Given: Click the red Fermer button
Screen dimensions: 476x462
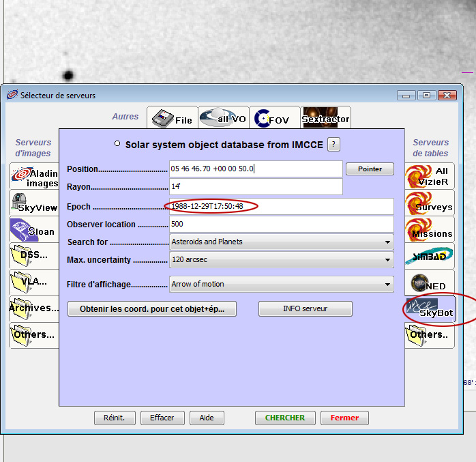Looking at the screenshot, I should (x=344, y=418).
